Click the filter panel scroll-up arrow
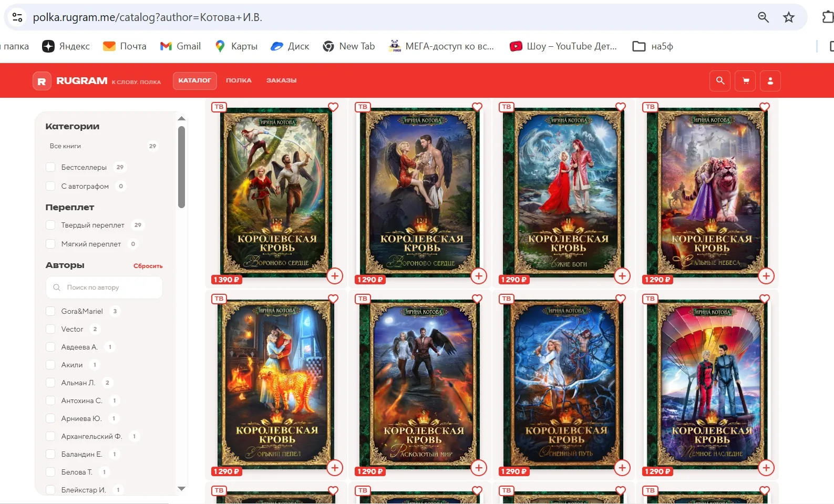This screenshot has width=834, height=504. point(181,119)
